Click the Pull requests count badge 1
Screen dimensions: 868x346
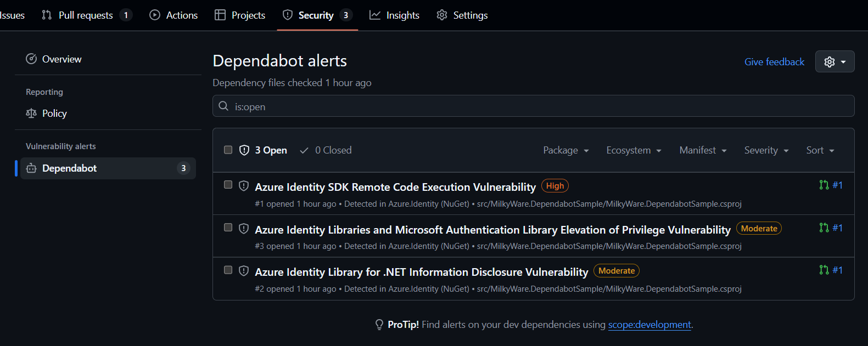pos(126,15)
